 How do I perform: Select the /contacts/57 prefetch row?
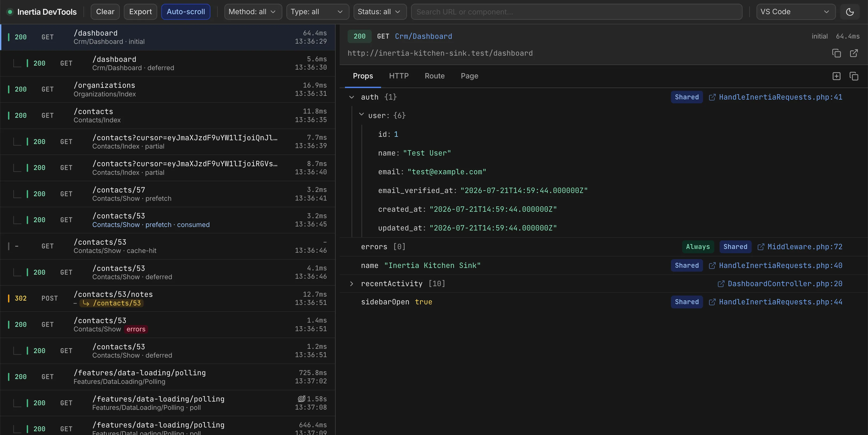167,194
